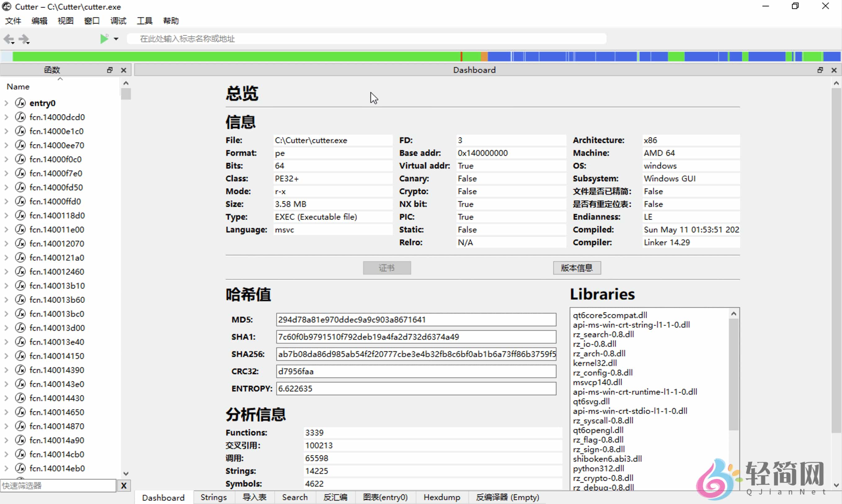Click the 证书 button

click(x=387, y=267)
